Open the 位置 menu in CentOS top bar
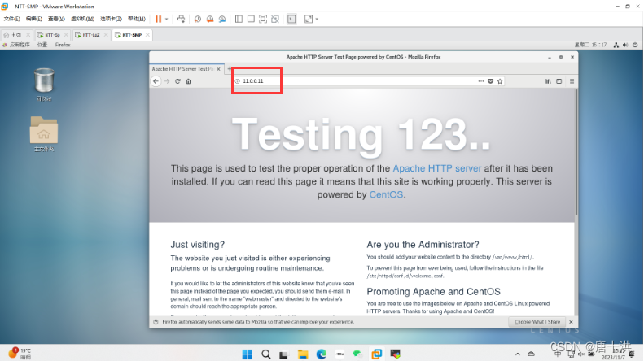 (42, 45)
